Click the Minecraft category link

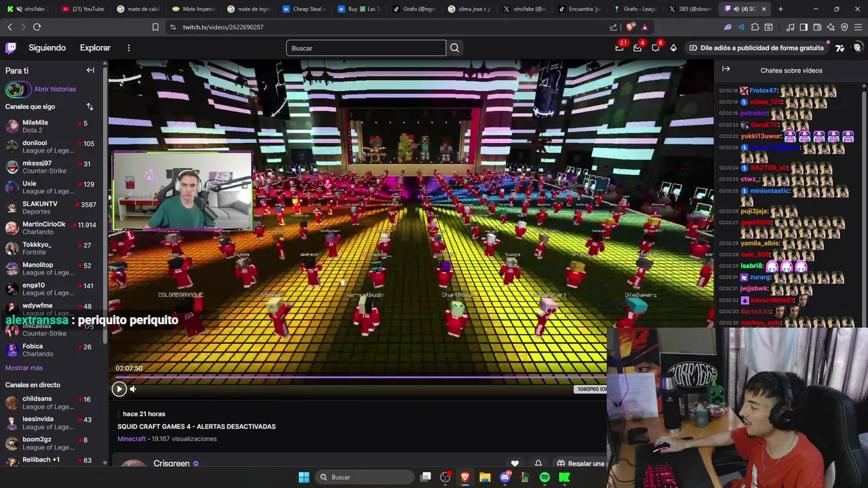(132, 439)
